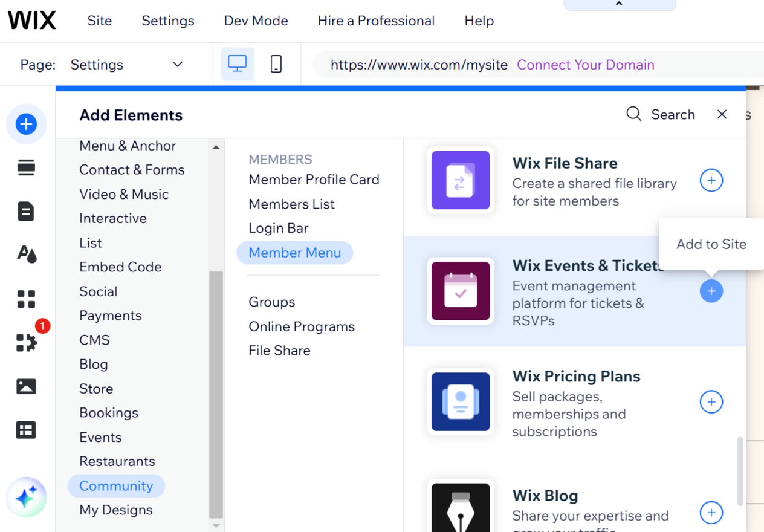This screenshot has height=532, width=764.
Task: Switch to desktop view
Action: pyautogui.click(x=237, y=64)
